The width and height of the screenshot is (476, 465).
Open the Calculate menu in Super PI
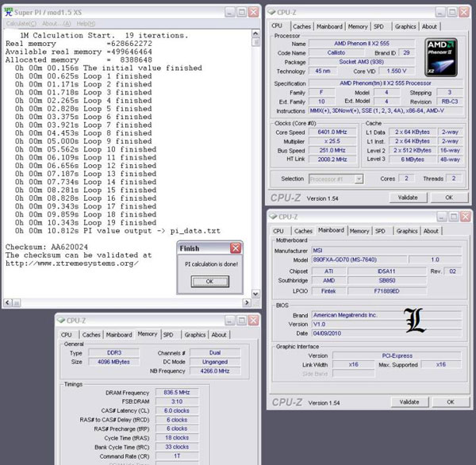coord(19,24)
